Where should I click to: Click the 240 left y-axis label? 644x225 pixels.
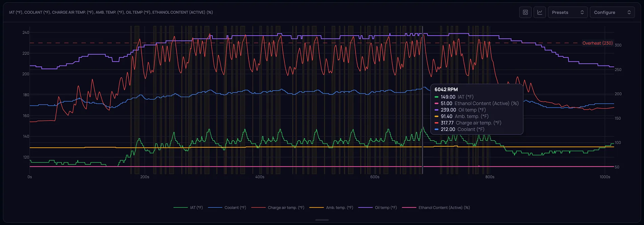tap(26, 33)
